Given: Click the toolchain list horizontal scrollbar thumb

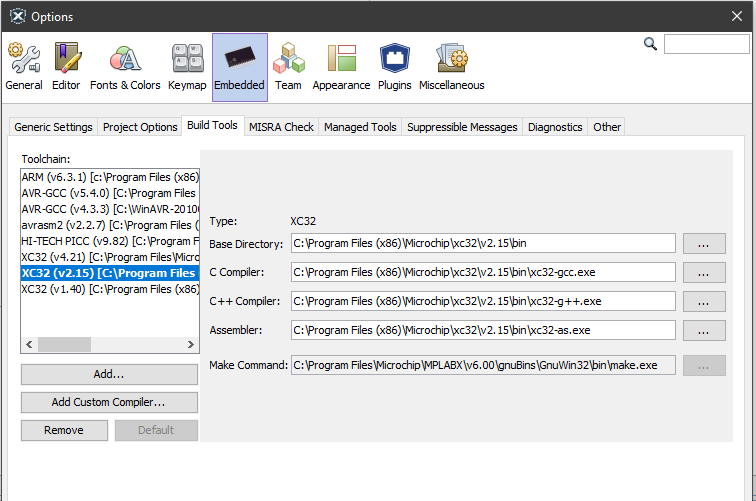Looking at the screenshot, I should (64, 344).
